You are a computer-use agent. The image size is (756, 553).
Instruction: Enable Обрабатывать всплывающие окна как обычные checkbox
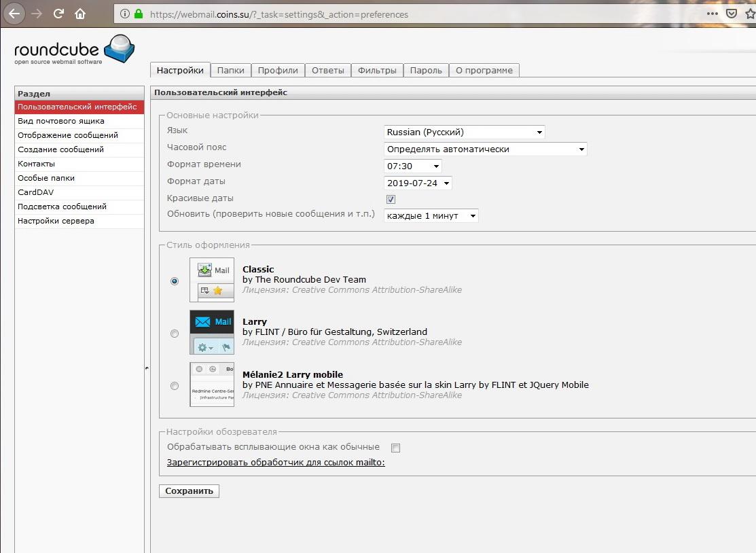tap(396, 448)
